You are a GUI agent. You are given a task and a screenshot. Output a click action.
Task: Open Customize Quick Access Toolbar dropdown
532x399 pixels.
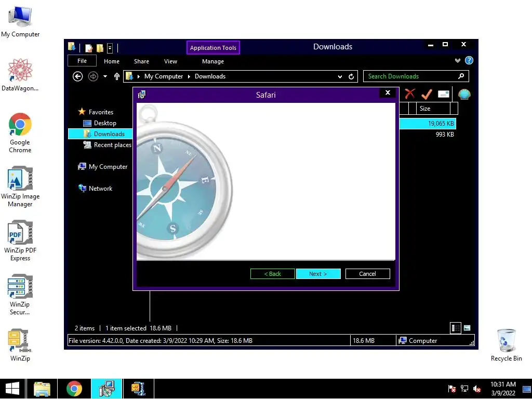(110, 48)
